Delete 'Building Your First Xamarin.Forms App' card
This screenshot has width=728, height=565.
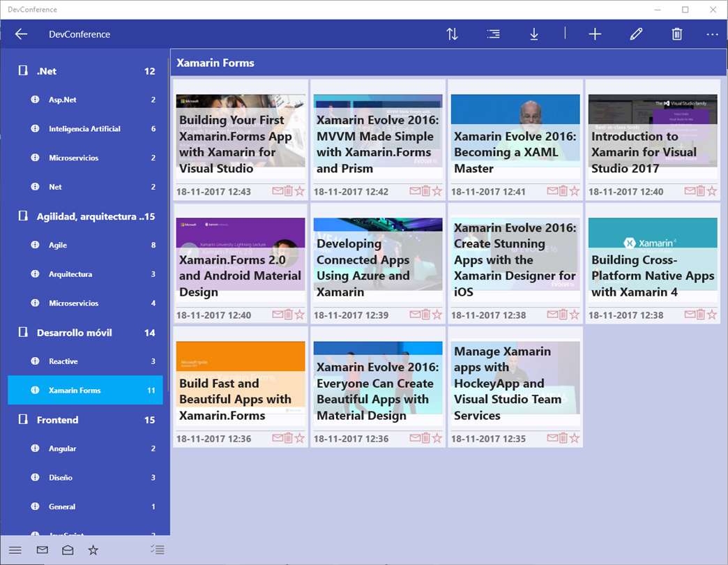(x=288, y=191)
